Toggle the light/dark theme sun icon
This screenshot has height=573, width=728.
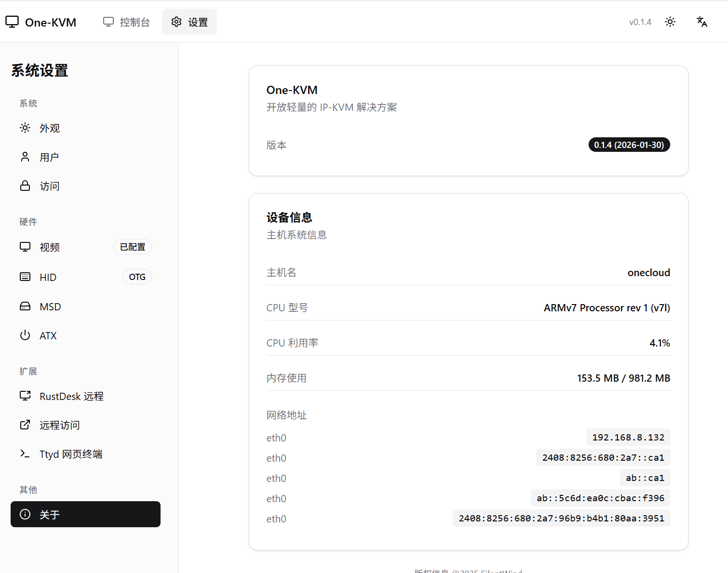click(670, 22)
